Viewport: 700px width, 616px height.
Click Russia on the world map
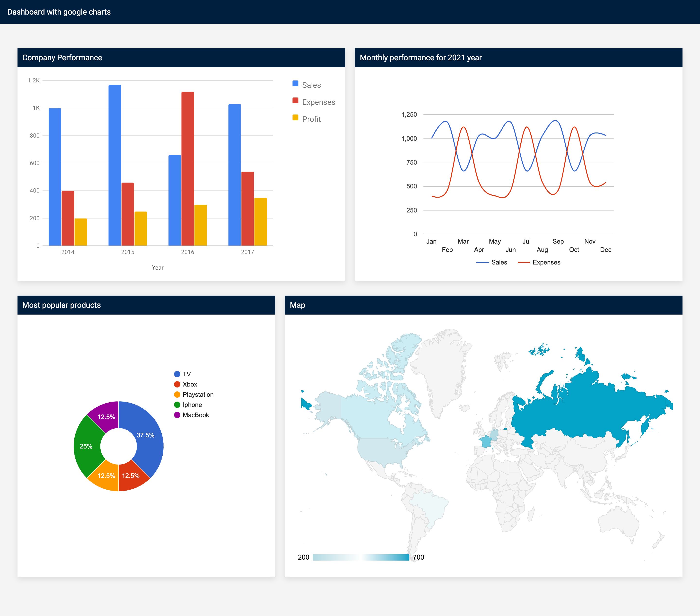tap(582, 411)
